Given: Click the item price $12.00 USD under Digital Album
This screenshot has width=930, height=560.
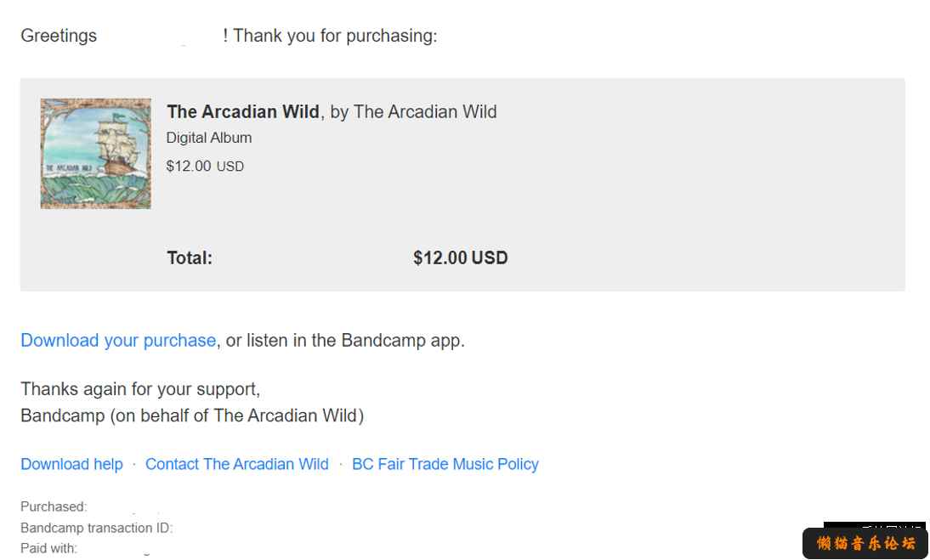Looking at the screenshot, I should point(205,166).
